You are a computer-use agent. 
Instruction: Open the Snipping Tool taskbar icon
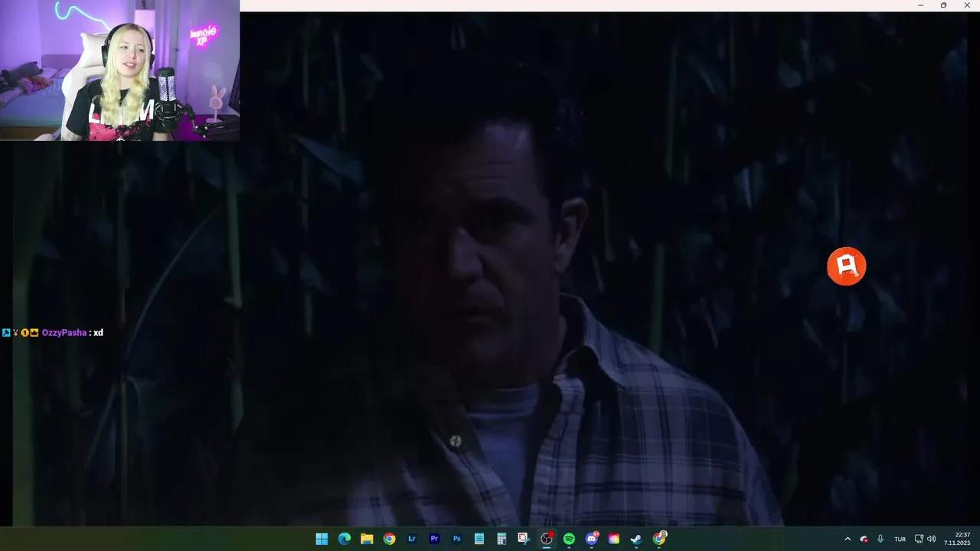coord(524,539)
